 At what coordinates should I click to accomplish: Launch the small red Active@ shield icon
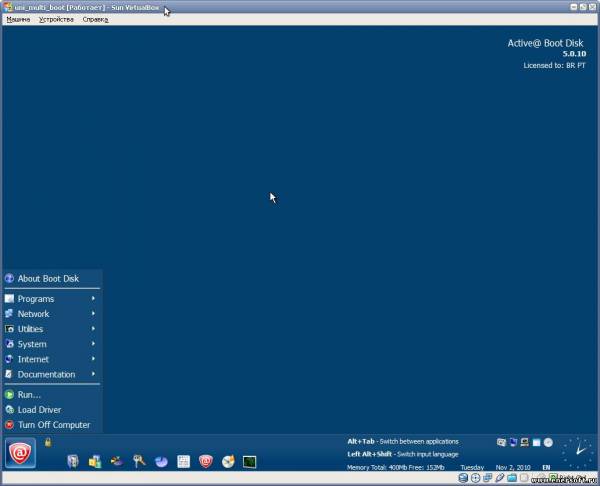(206, 462)
